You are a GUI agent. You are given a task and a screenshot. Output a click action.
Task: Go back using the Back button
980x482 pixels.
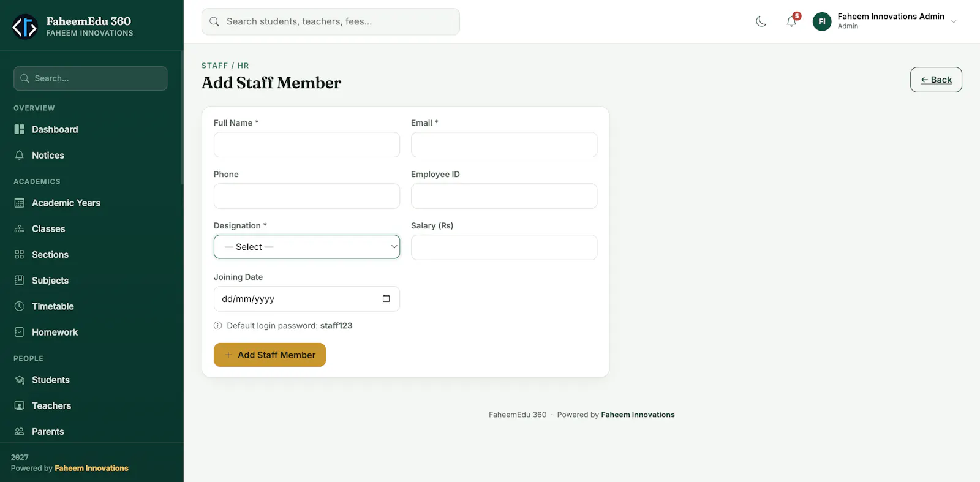pos(936,80)
